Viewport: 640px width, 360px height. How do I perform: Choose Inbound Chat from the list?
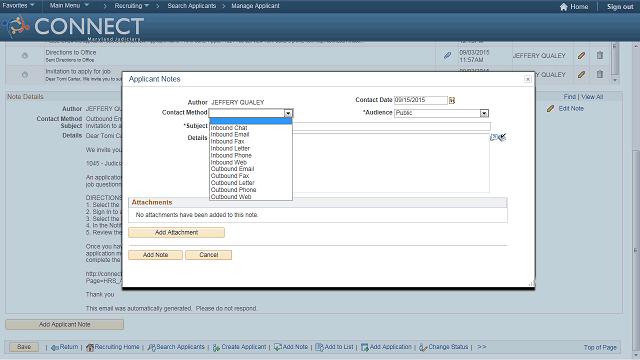[251, 128]
